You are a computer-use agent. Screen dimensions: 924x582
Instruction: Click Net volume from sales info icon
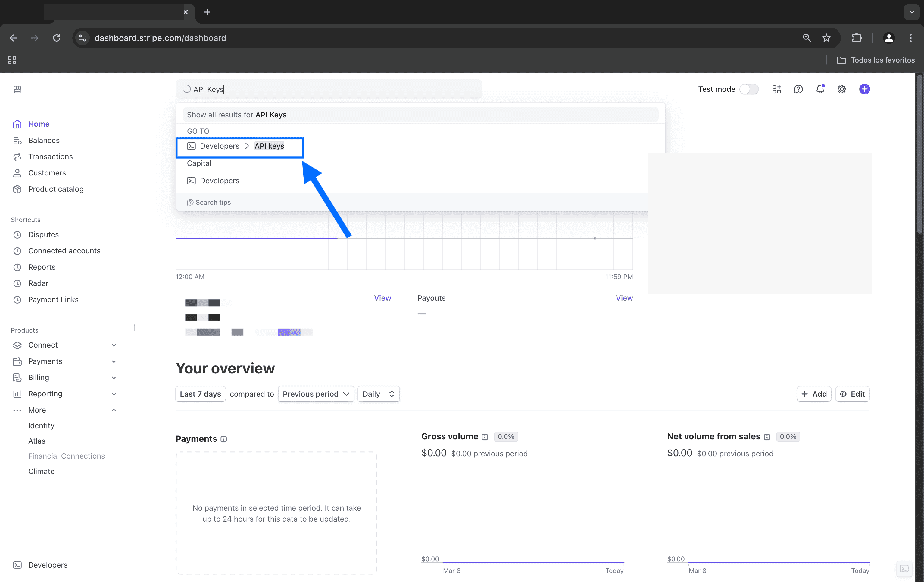point(767,437)
